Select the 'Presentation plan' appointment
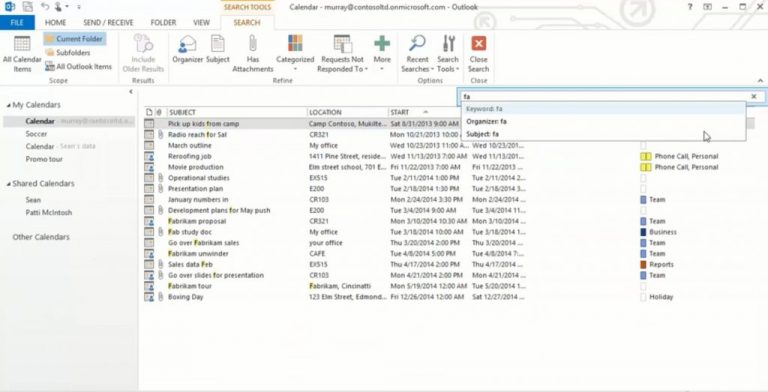This screenshot has width=768, height=392. click(x=195, y=189)
